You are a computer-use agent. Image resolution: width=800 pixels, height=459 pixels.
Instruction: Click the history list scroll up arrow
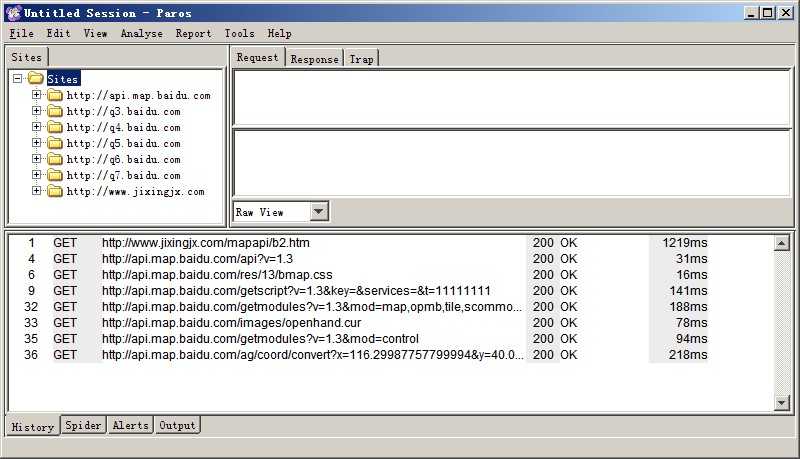click(x=782, y=243)
